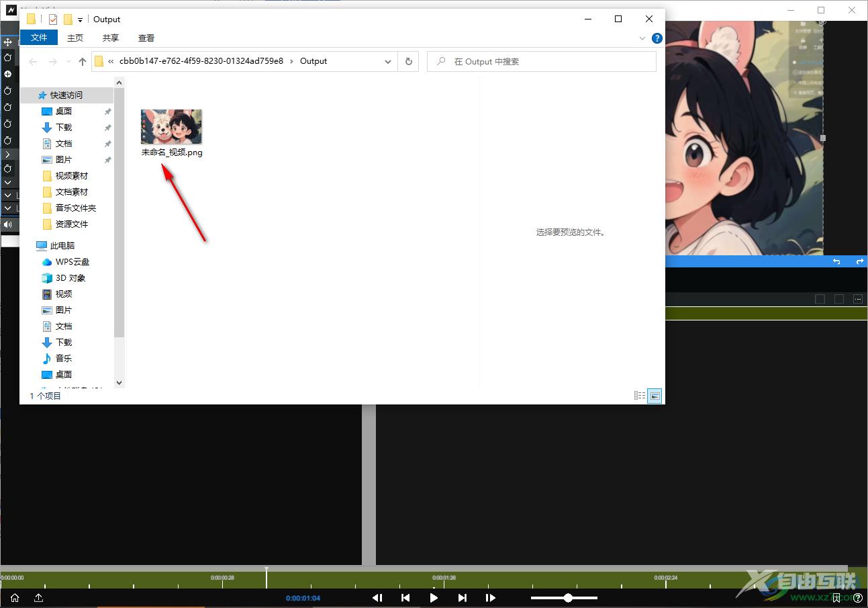Switch to large icons view layout
868x608 pixels.
click(655, 396)
